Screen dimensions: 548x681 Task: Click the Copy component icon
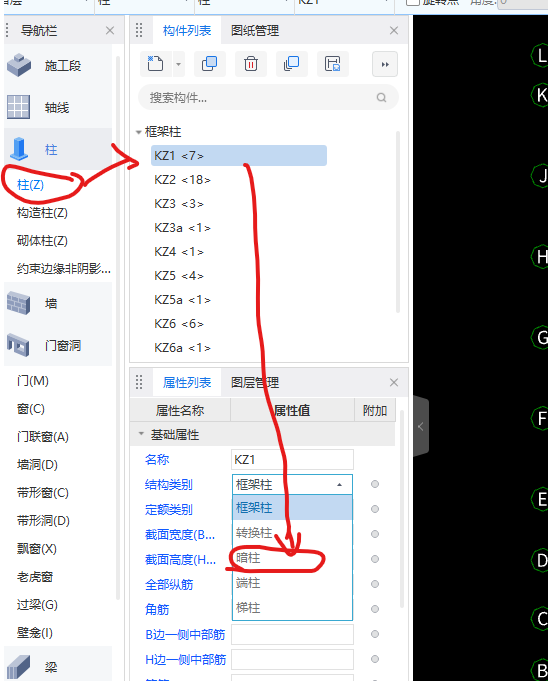pyautogui.click(x=209, y=64)
